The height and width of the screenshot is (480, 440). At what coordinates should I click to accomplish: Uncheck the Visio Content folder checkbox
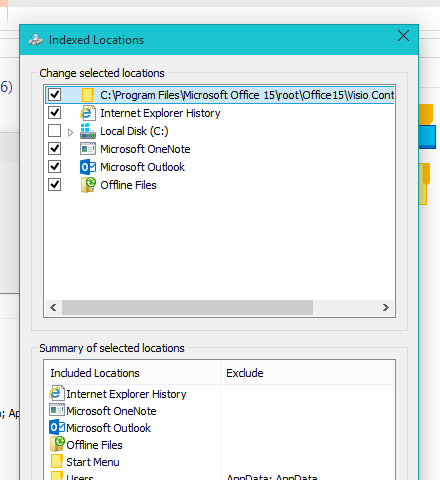pos(54,95)
